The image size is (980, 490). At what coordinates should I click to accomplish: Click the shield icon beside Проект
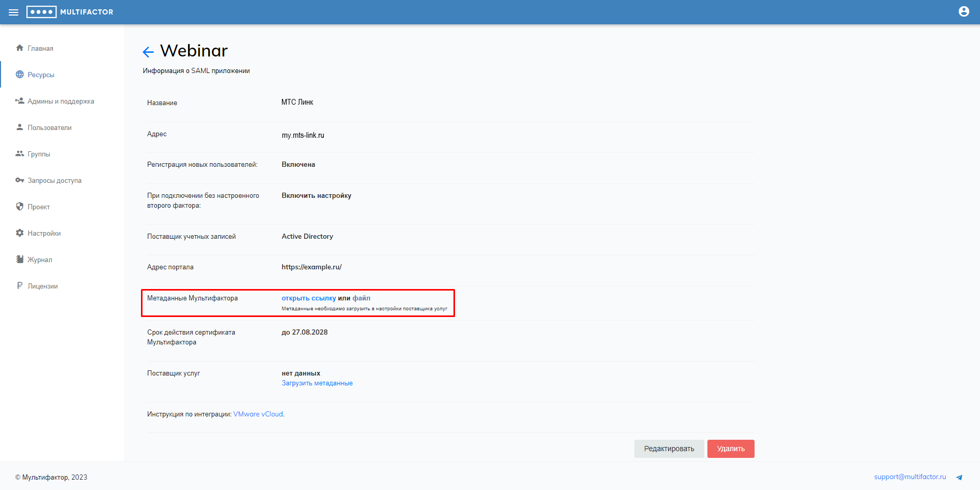pos(20,206)
